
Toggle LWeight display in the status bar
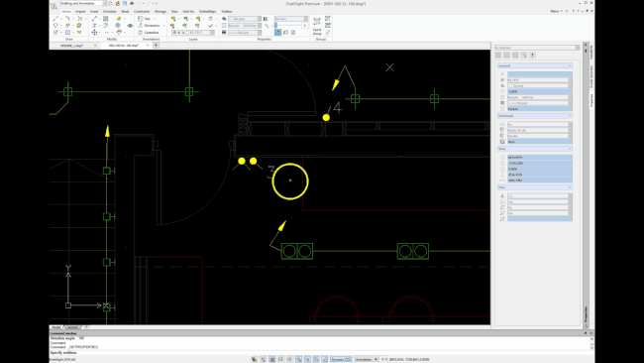[x=325, y=359]
